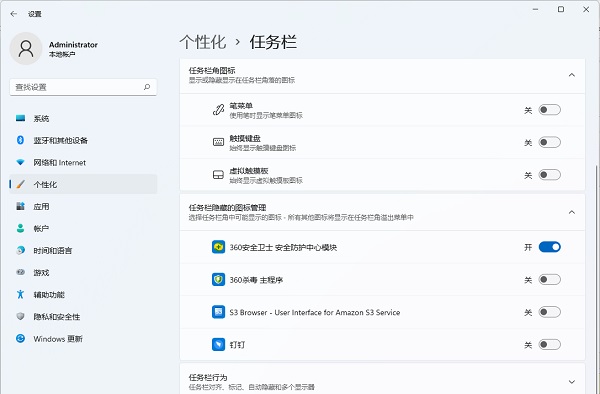Click the Administrator account name
Image resolution: width=600 pixels, height=394 pixels.
pos(73,45)
